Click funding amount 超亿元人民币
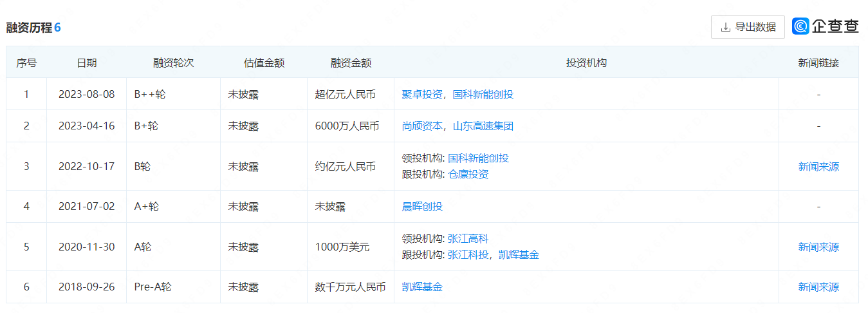This screenshot has width=868, height=313. [x=346, y=94]
